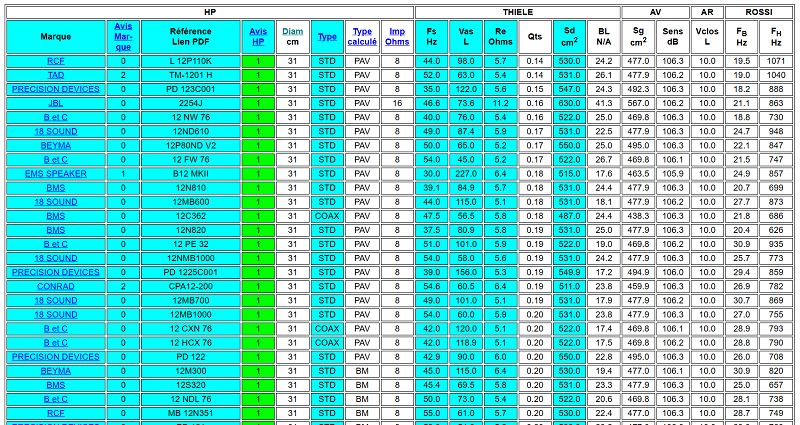
Task: Sort by the Avis Marque column header
Action: coord(123,37)
